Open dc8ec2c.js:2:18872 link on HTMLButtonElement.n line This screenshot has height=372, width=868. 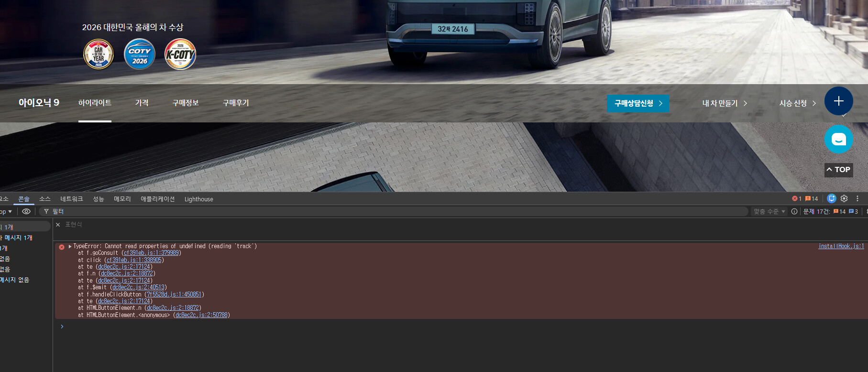(x=173, y=308)
